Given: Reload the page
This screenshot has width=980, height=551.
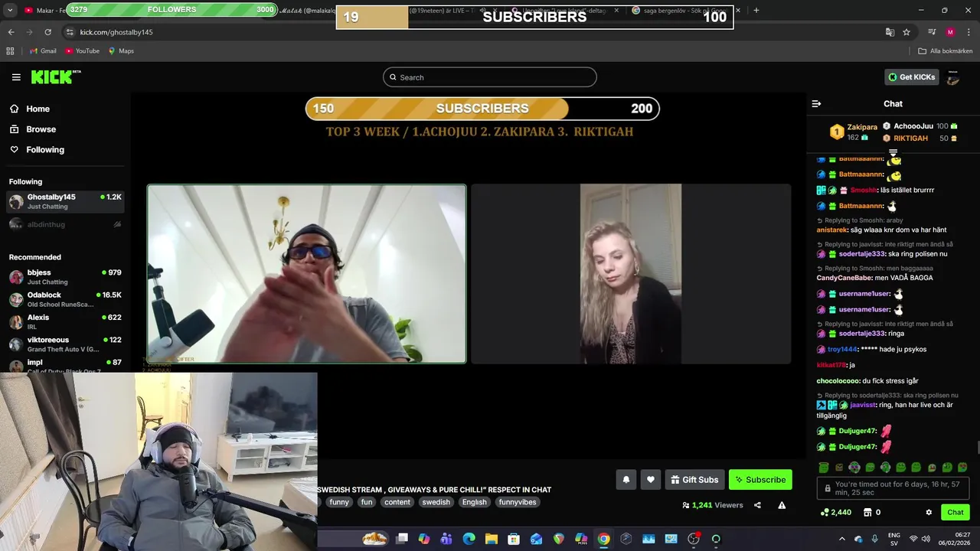Looking at the screenshot, I should (47, 32).
